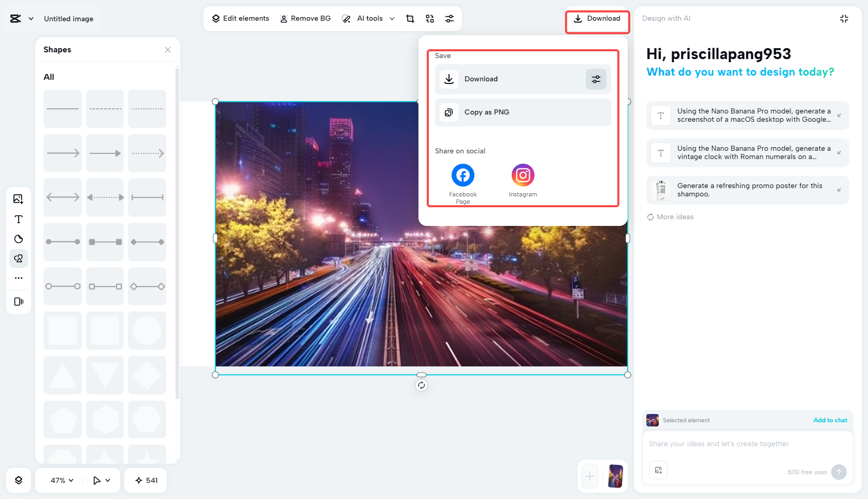Click the add page plus button

point(590,476)
